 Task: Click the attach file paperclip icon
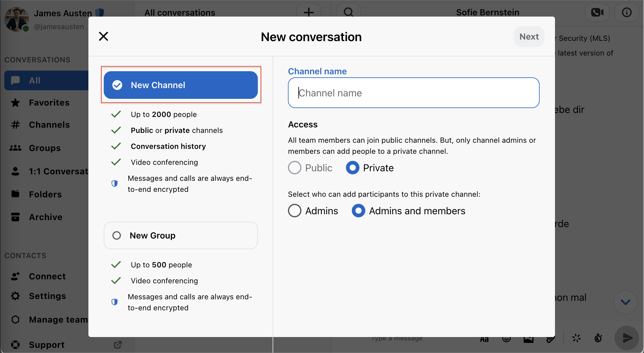coord(551,339)
